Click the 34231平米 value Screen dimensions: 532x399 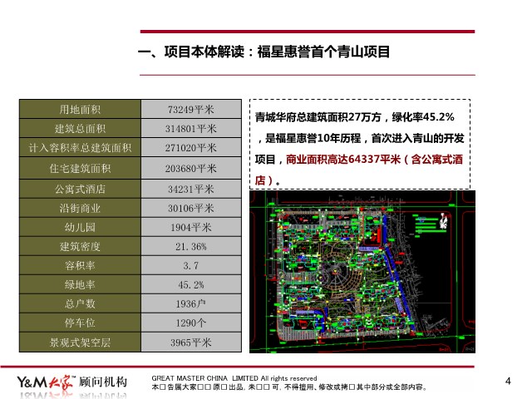coord(191,189)
